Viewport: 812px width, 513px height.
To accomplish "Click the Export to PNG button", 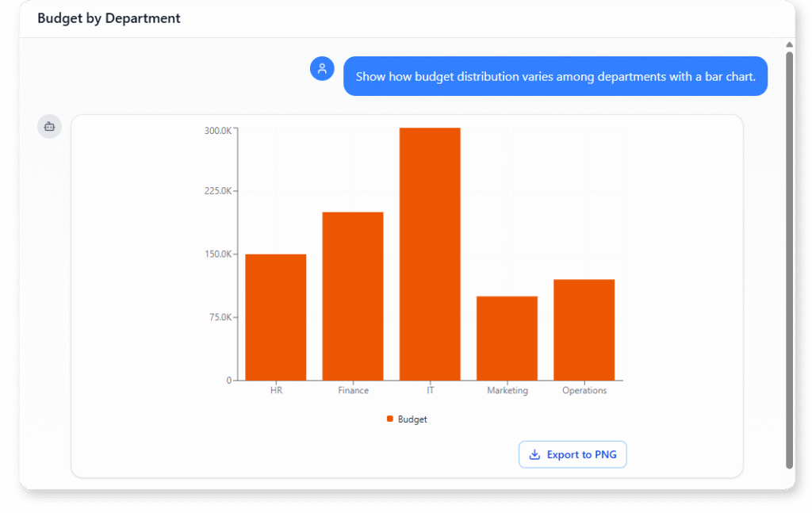I will pyautogui.click(x=573, y=454).
